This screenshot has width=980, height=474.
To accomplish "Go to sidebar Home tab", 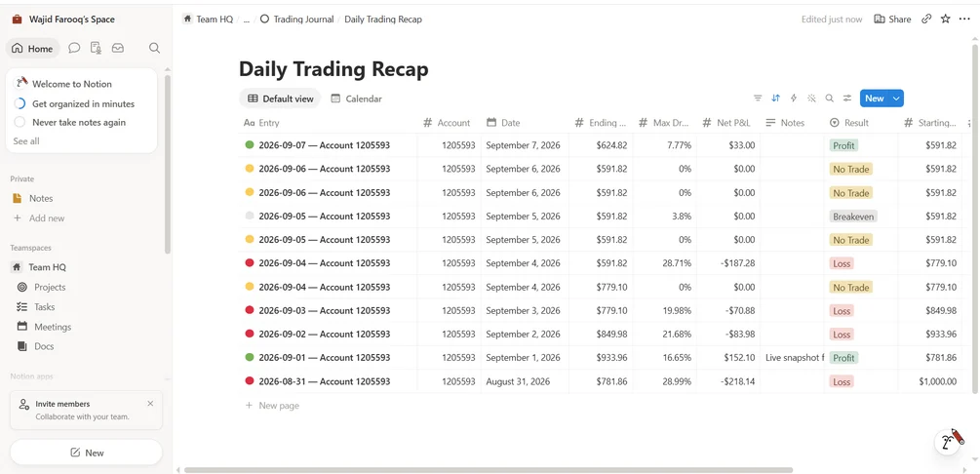I will tap(32, 48).
